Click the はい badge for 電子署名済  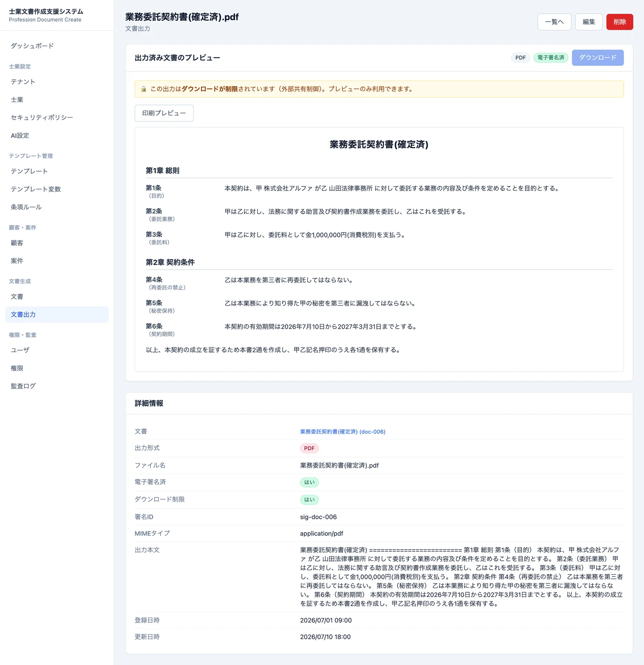[309, 482]
